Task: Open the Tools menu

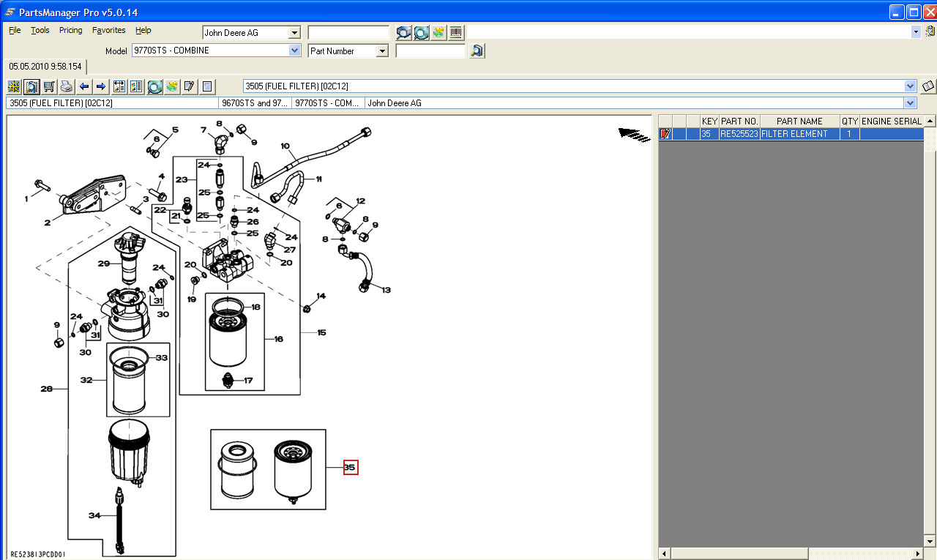Action: tap(40, 30)
